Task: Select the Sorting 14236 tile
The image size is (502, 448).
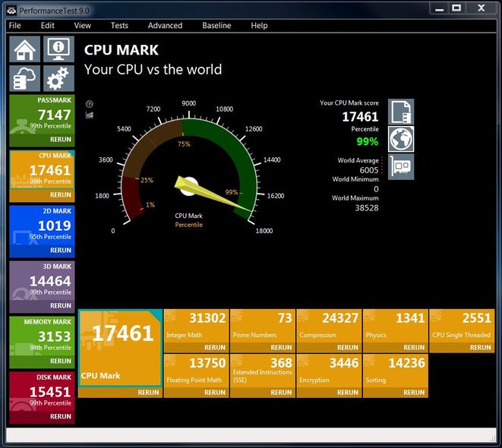Action: tap(396, 371)
